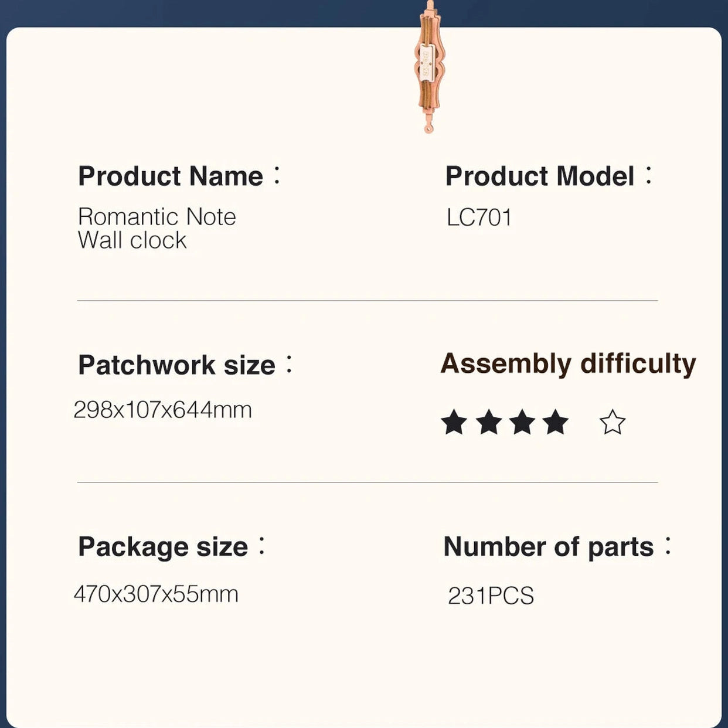Click the 470x307x55mm package dimensions
Image resolution: width=728 pixels, height=728 pixels.
coord(156,594)
